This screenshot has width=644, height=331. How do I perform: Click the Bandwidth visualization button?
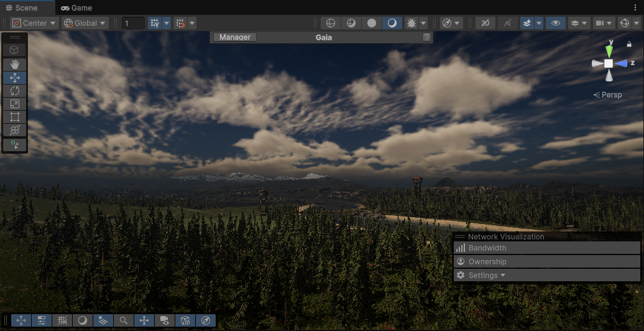click(x=487, y=248)
